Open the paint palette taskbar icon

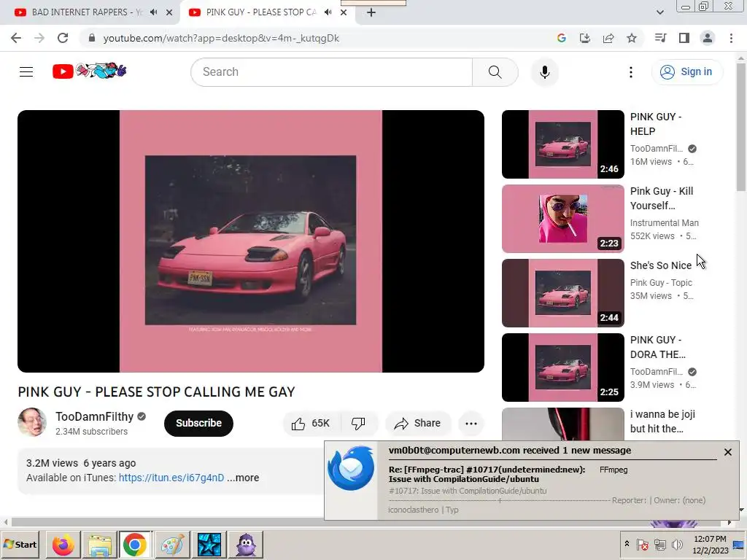[x=172, y=545]
